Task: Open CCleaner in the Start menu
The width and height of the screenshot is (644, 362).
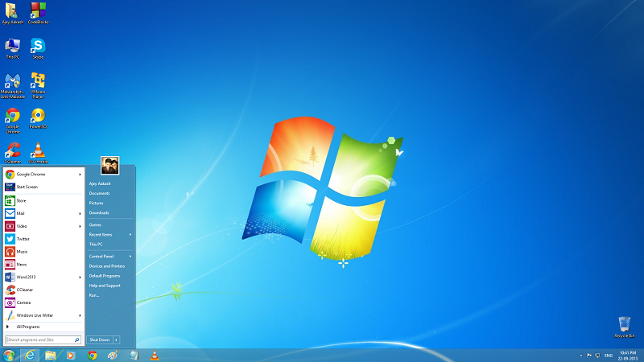Action: (43, 290)
